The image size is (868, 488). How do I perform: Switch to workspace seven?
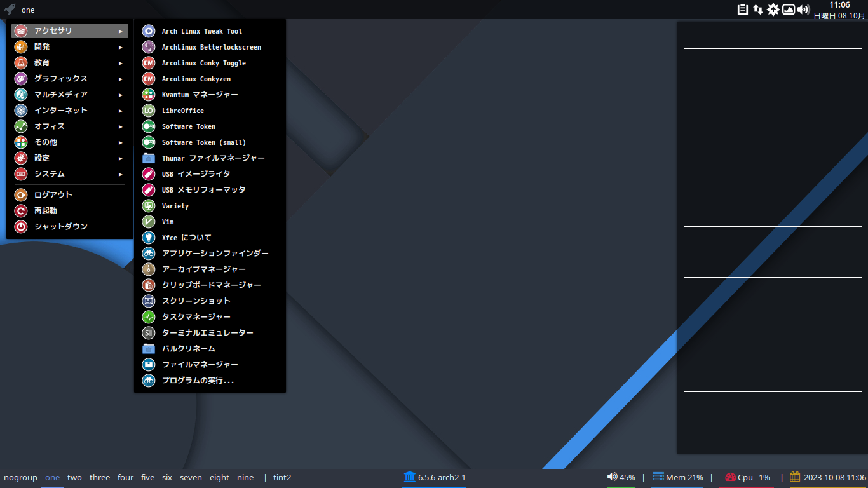(191, 478)
